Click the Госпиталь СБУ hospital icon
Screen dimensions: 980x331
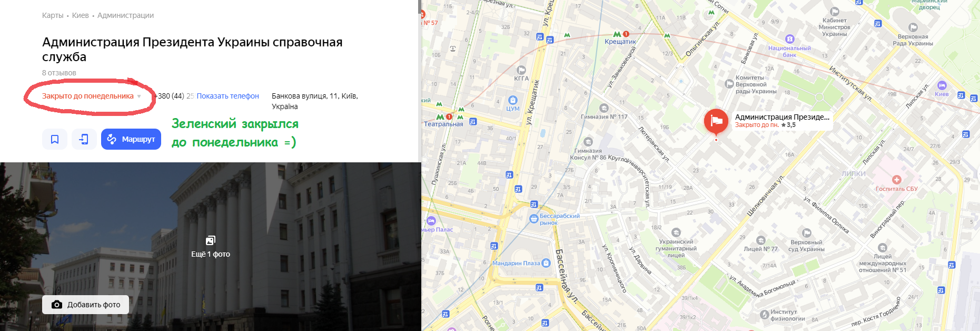click(896, 180)
